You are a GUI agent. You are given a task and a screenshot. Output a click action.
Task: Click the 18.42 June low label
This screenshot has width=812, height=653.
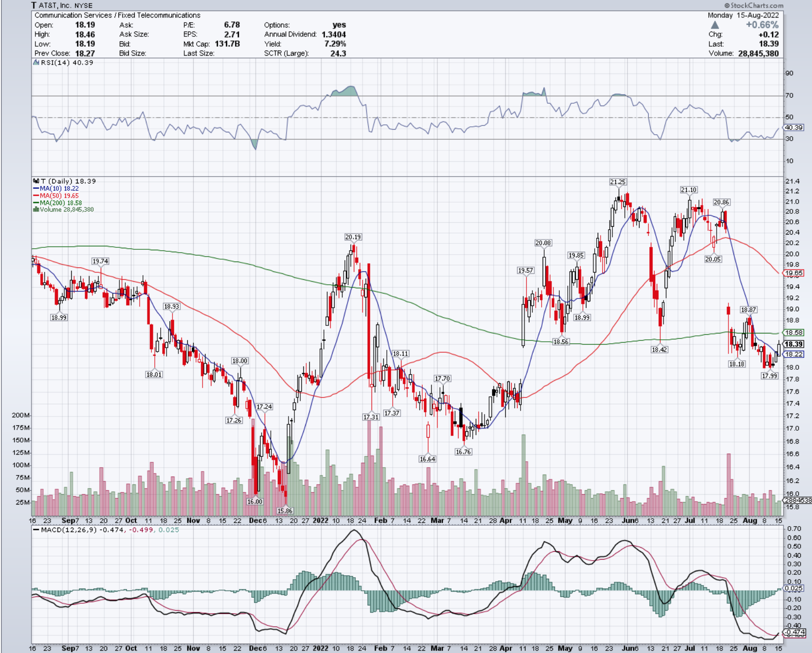click(x=659, y=350)
